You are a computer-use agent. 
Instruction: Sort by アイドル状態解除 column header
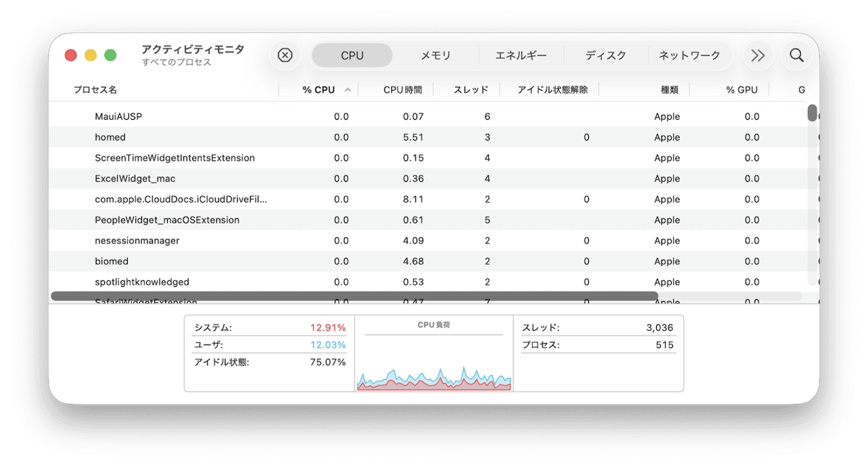tap(552, 90)
